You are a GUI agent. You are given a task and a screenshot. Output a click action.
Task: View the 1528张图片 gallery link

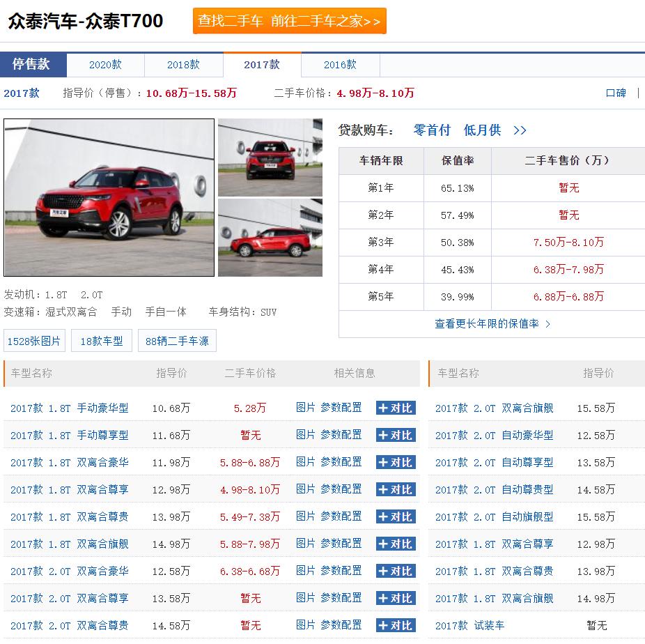[34, 341]
